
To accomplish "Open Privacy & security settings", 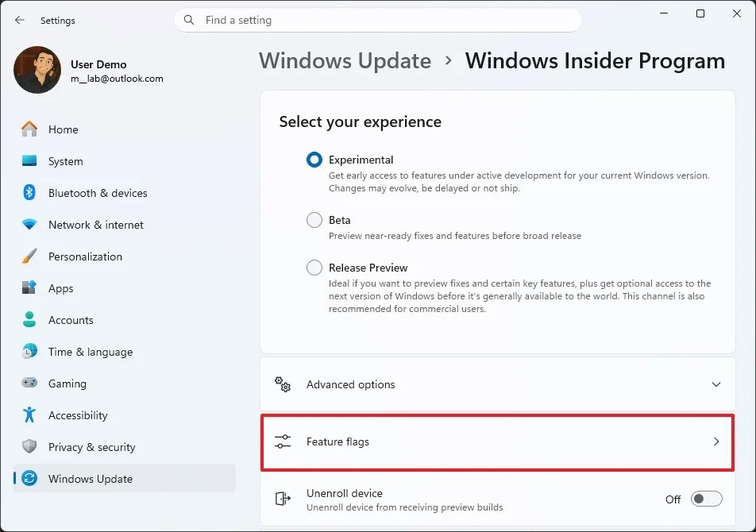I will (x=125, y=447).
